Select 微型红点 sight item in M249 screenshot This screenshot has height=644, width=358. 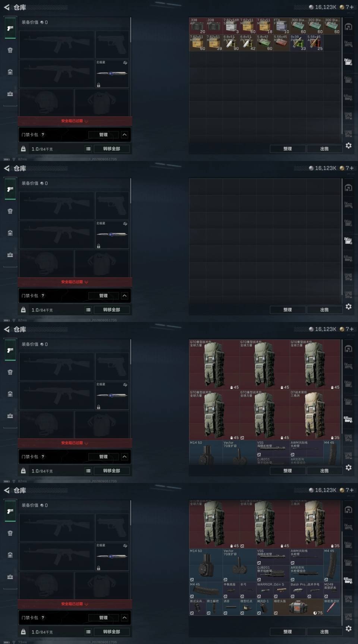tap(248, 607)
